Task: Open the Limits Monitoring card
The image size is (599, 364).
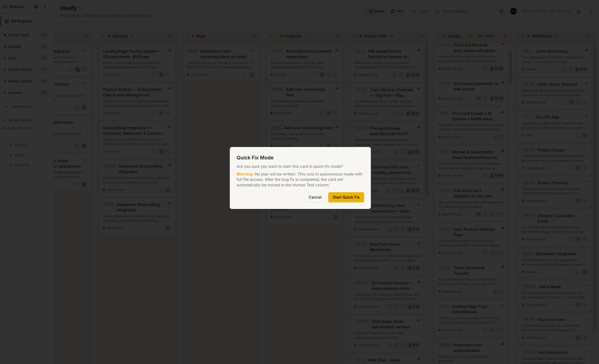Action: (554, 60)
